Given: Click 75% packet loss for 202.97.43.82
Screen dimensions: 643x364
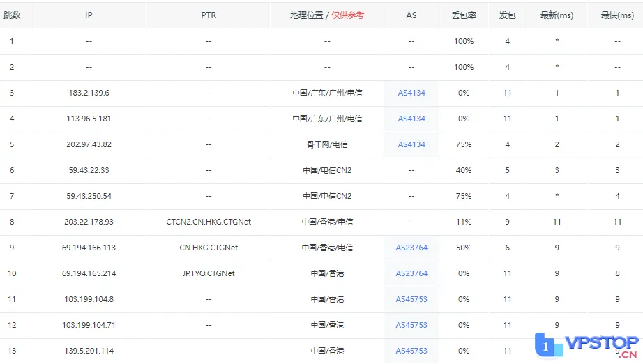Looking at the screenshot, I should [464, 144].
